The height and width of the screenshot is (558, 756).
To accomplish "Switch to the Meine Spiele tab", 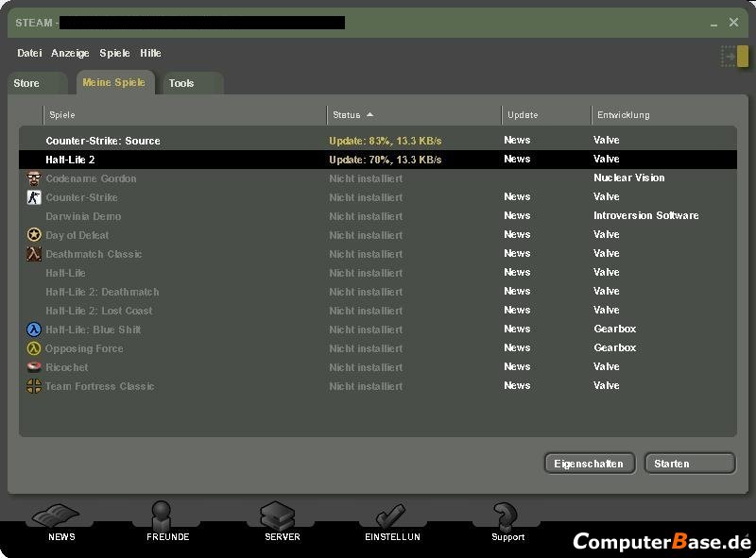I will click(115, 82).
